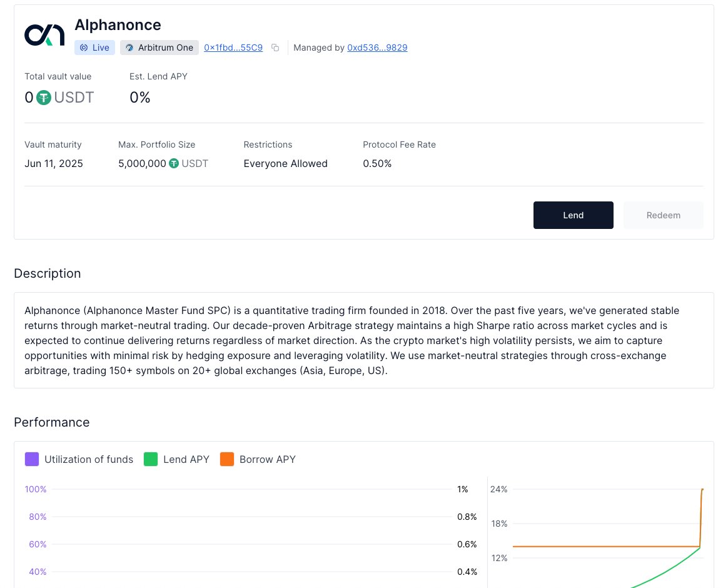Click the Lend APY legend label
Screen dimensions: 723x588
pyautogui.click(x=186, y=459)
